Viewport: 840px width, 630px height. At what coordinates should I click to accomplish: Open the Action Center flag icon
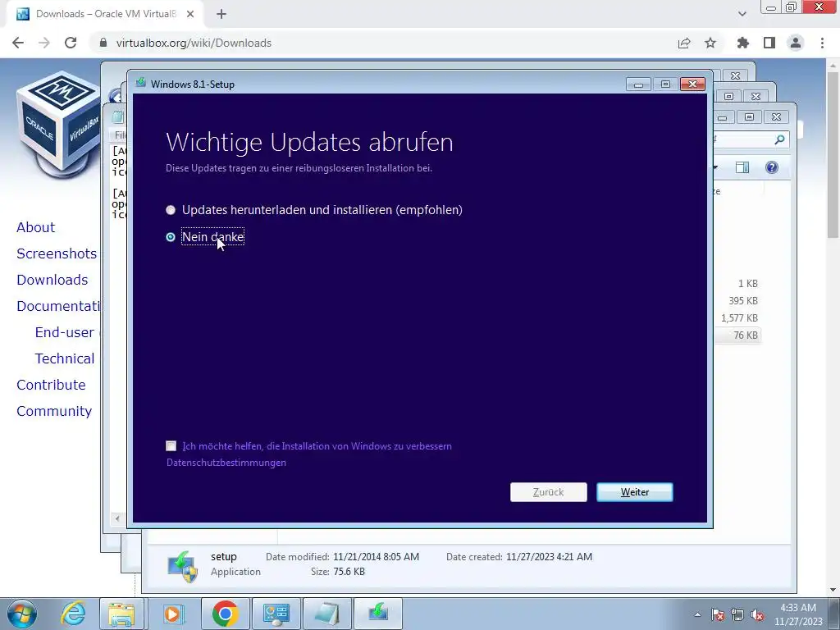pyautogui.click(x=718, y=614)
